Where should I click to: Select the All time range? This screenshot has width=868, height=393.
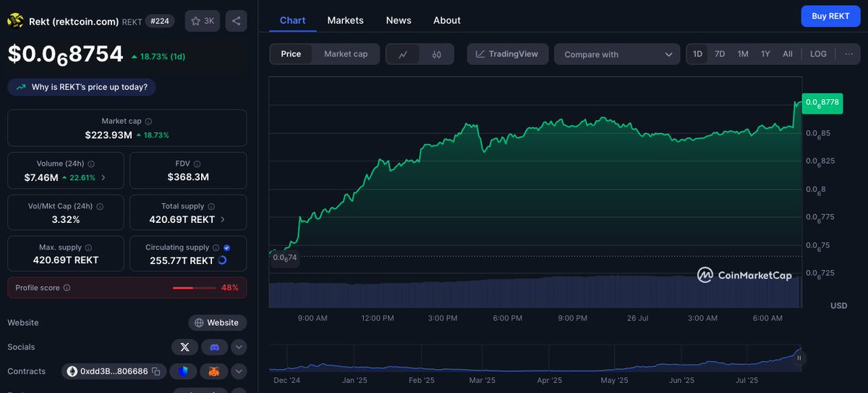788,54
